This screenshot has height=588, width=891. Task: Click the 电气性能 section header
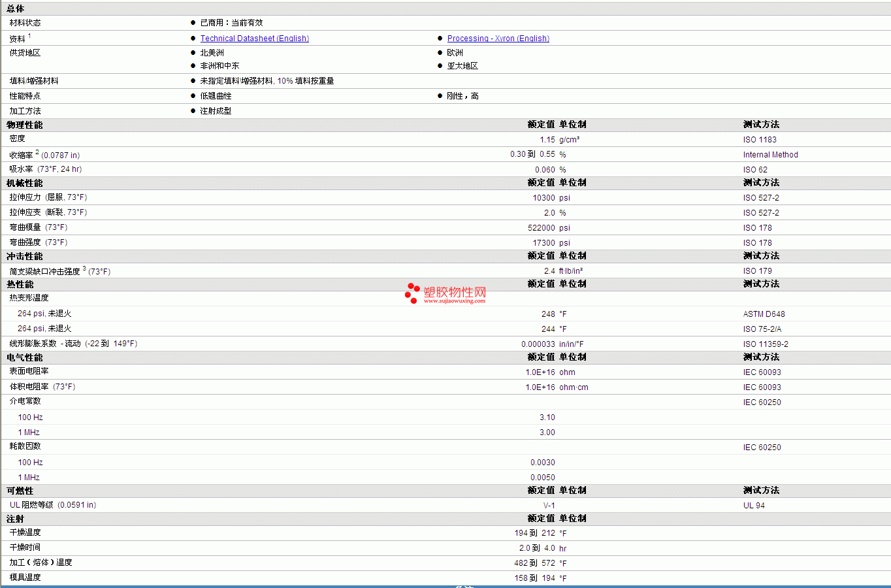tap(25, 358)
